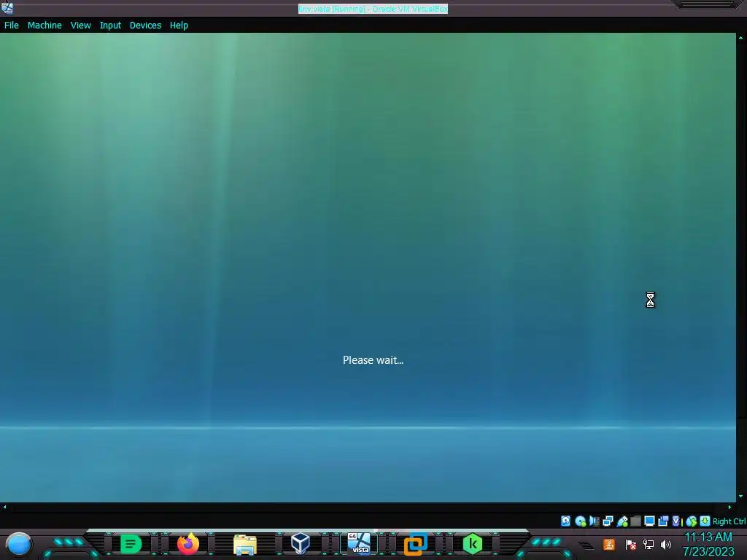
Task: Click the VirtualBox window system menu icon
Action: point(7,8)
